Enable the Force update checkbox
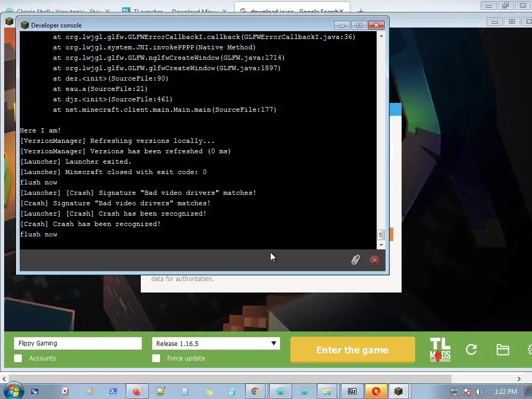532x399 pixels. click(156, 358)
